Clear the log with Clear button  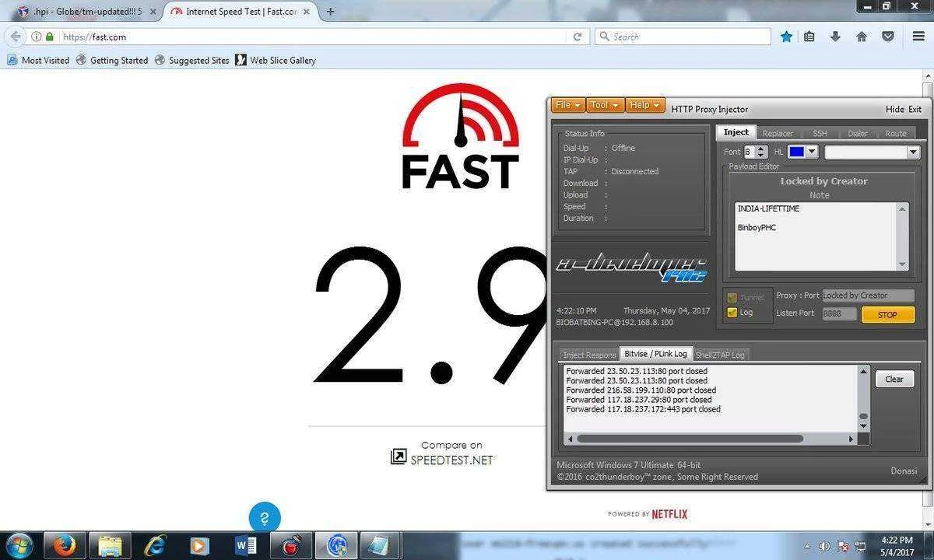click(894, 379)
